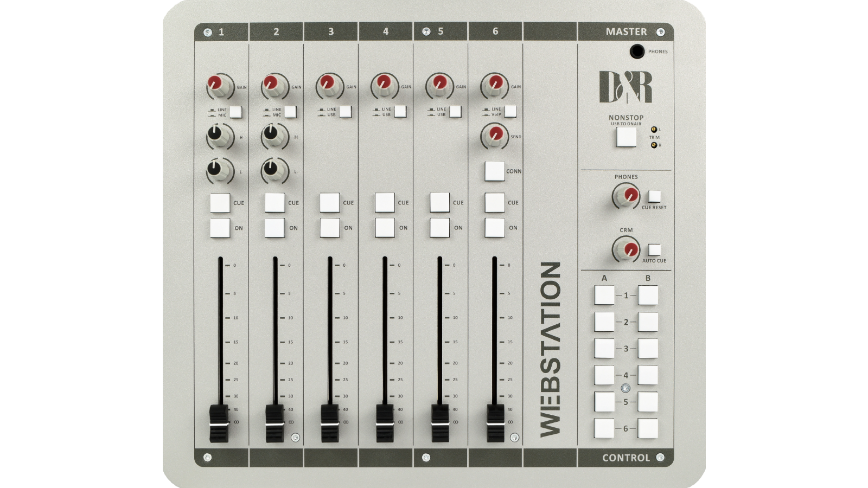Toggle the LINE/MIC switch on channel 1

pyautogui.click(x=235, y=112)
